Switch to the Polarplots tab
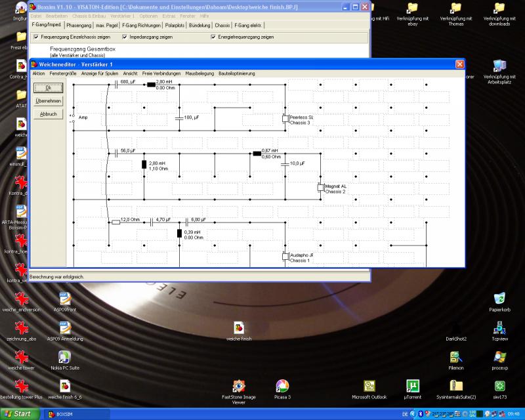Screen dimensions: 525x420 (x=175, y=26)
